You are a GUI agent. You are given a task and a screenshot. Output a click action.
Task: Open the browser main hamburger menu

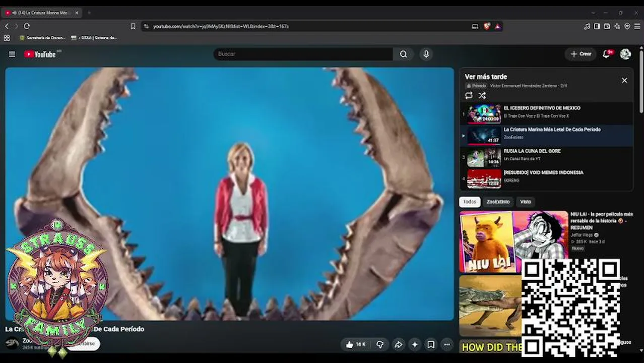coord(637,26)
